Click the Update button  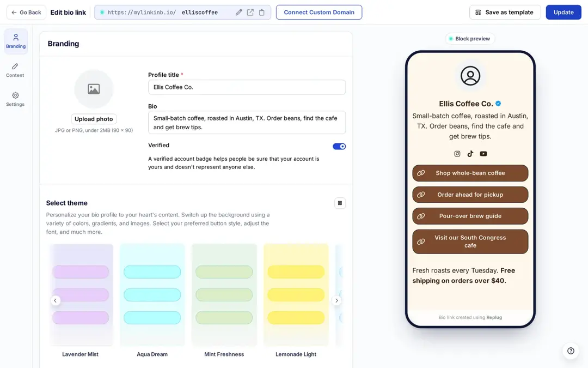563,13
